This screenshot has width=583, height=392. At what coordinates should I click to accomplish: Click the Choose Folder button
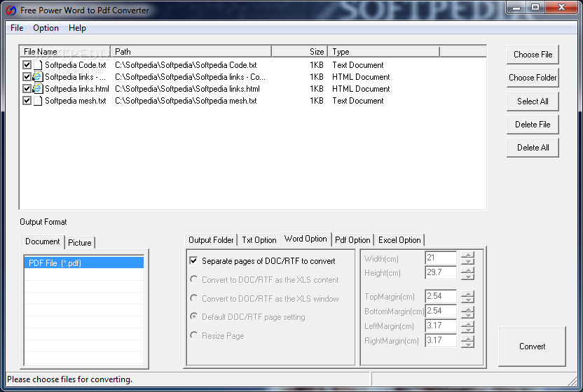pos(533,78)
